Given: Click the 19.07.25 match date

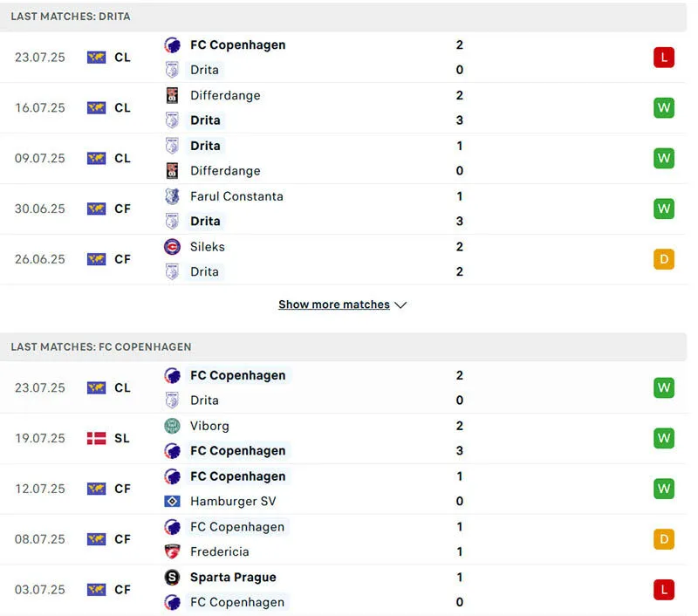Looking at the screenshot, I should pyautogui.click(x=40, y=439).
